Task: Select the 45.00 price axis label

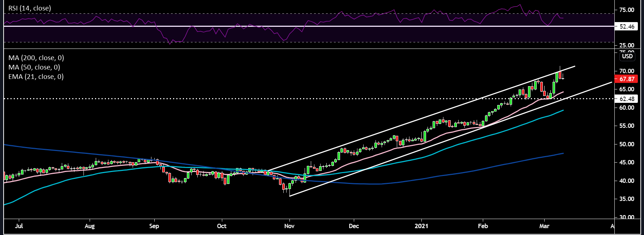Action: [627, 162]
